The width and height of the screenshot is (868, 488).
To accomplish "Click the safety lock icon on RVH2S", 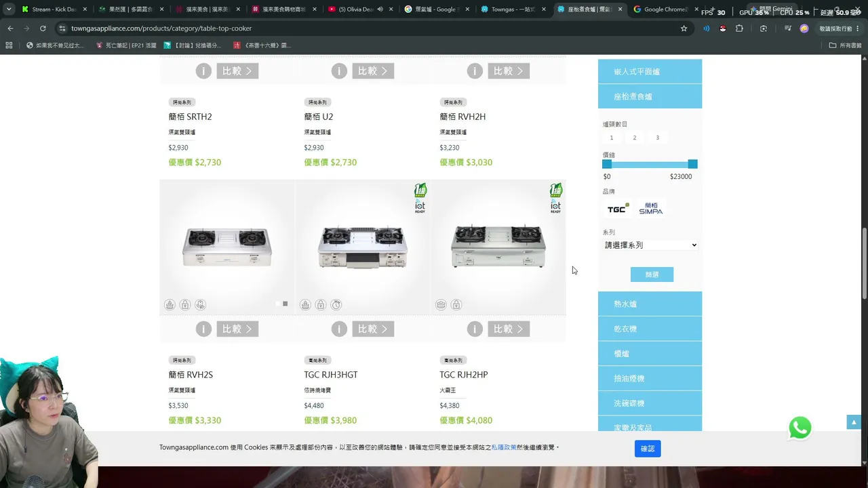I will coord(185,305).
